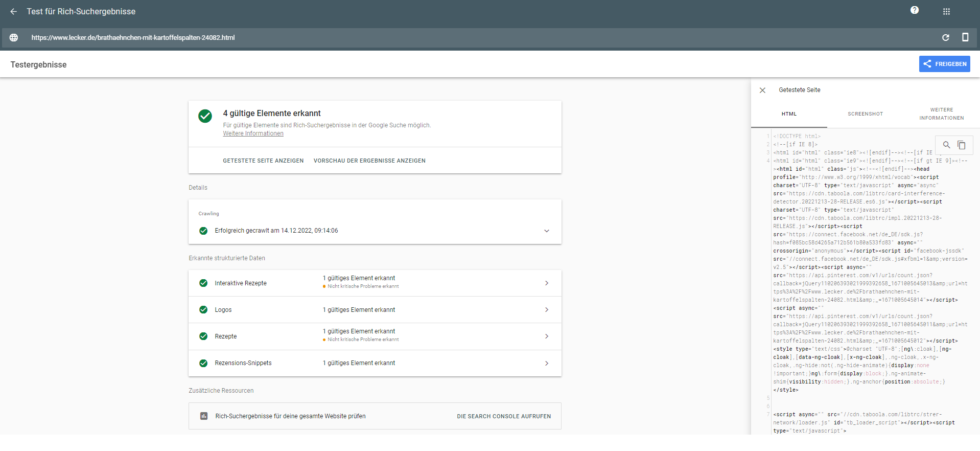980x451 pixels.
Task: Open the Rezensions-Snippets row
Action: [x=375, y=363]
